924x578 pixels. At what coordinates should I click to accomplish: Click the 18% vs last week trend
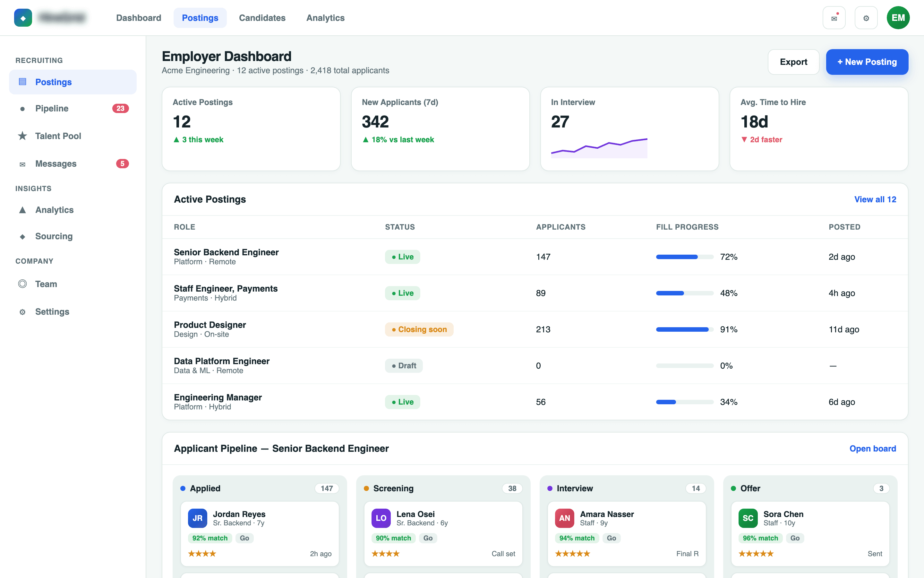(x=398, y=140)
